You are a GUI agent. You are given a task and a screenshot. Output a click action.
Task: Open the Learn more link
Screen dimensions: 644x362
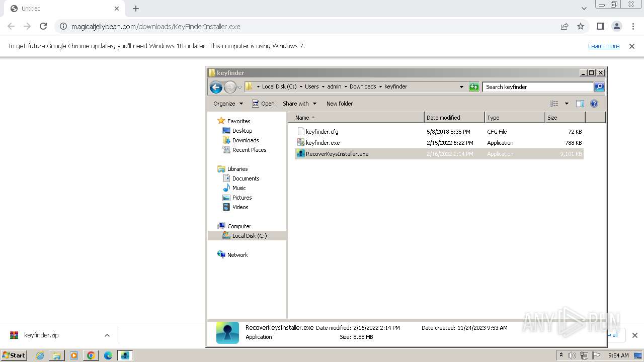pos(604,46)
